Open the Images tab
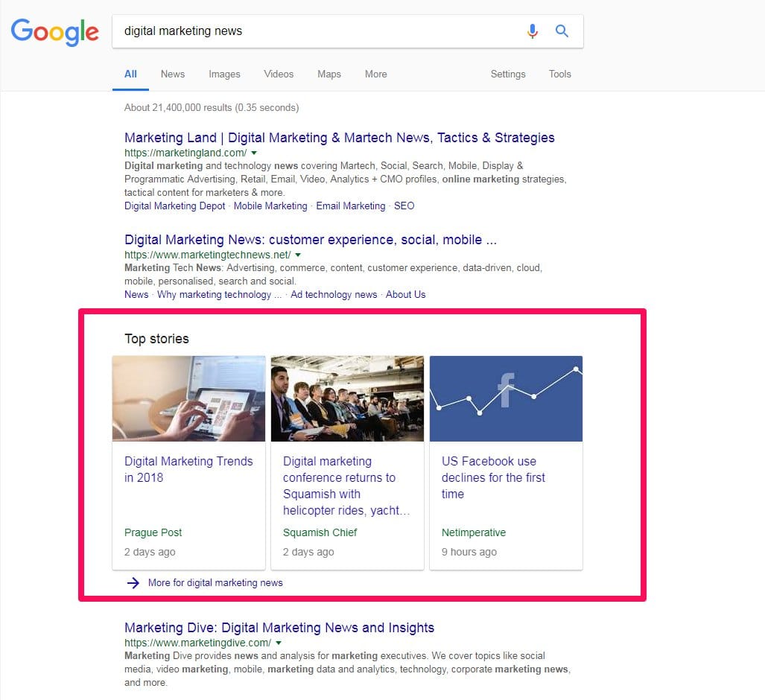 pos(224,74)
